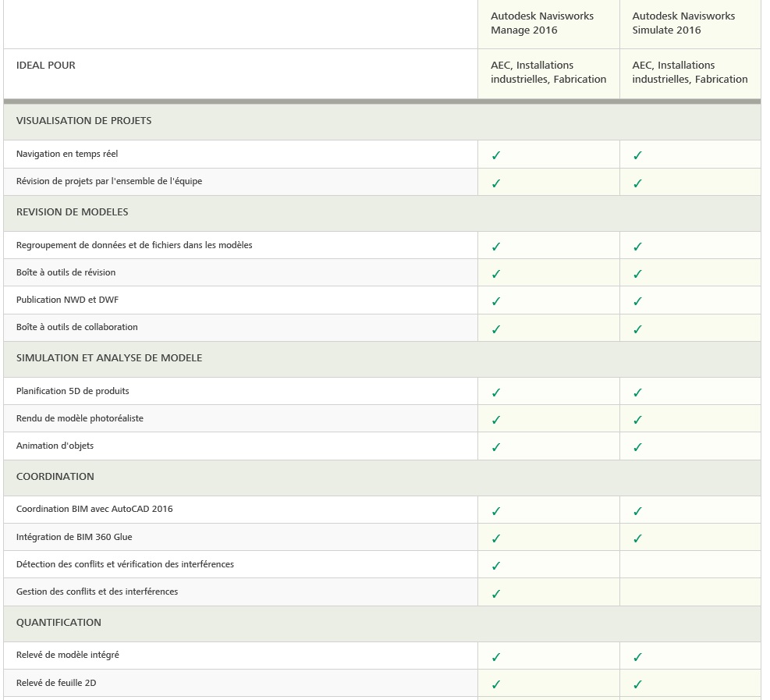Select Simulate checkmark for Coordination BIM avec AutoCAD
The width and height of the screenshot is (770, 700).
(x=637, y=511)
